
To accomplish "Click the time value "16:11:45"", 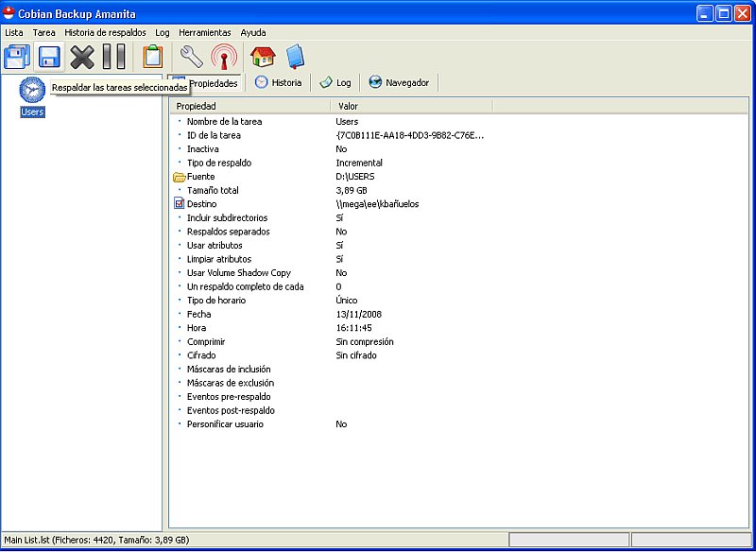I will point(353,328).
